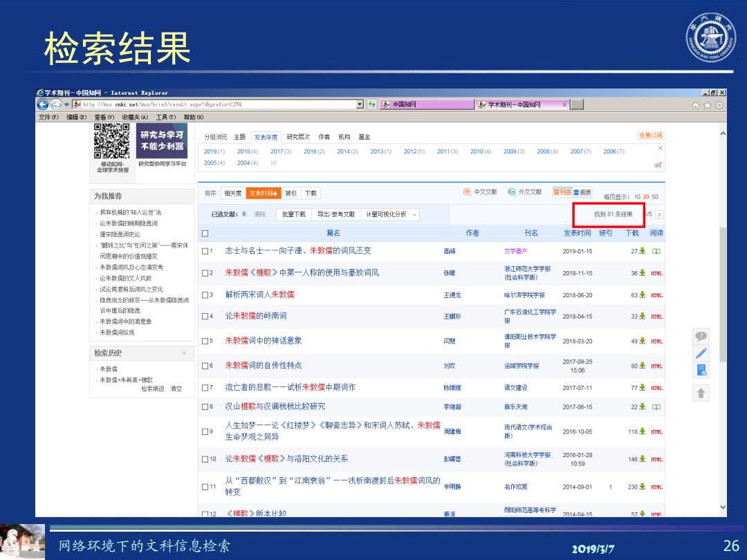Open the 查看 menu

pos(104,117)
